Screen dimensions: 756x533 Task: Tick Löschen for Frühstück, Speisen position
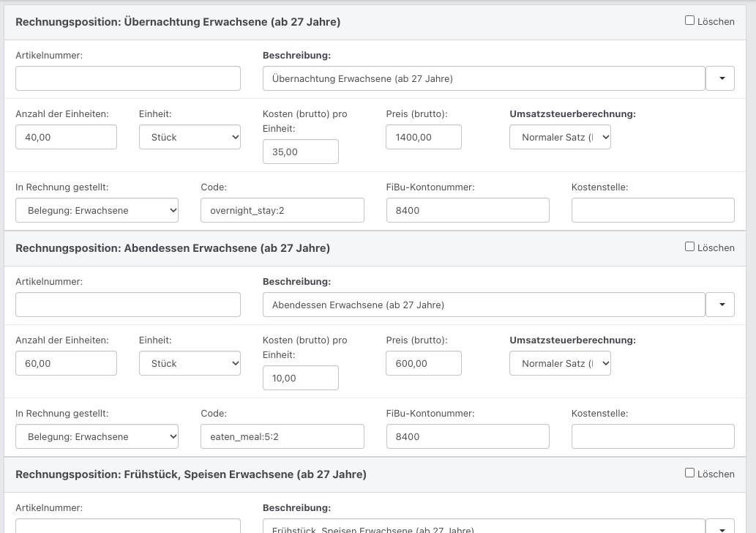[x=689, y=473]
